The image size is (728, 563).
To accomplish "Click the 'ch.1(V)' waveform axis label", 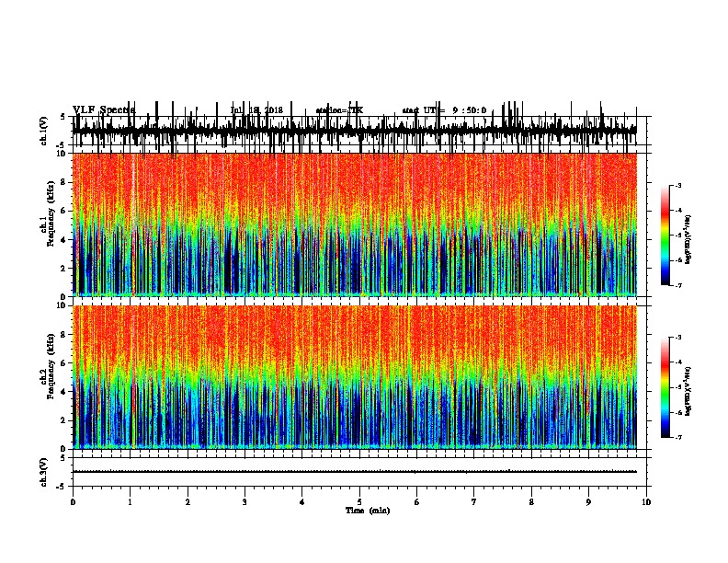I will 44,131.
